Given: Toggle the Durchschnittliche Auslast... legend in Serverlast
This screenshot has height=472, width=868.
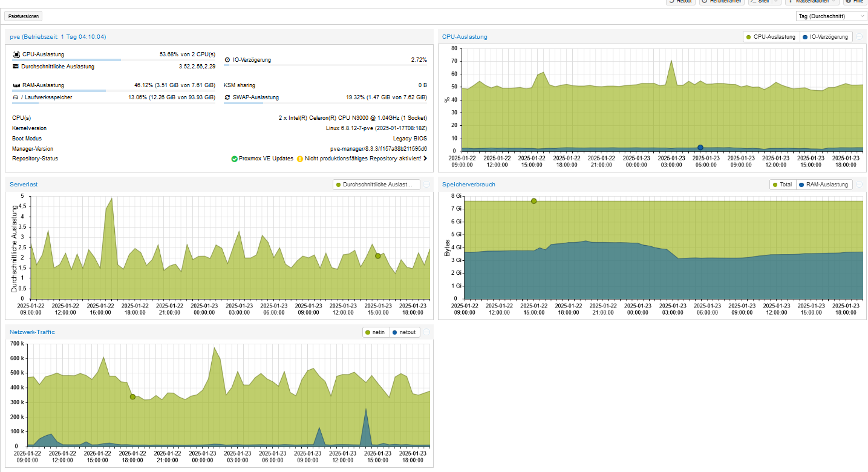Looking at the screenshot, I should point(376,185).
